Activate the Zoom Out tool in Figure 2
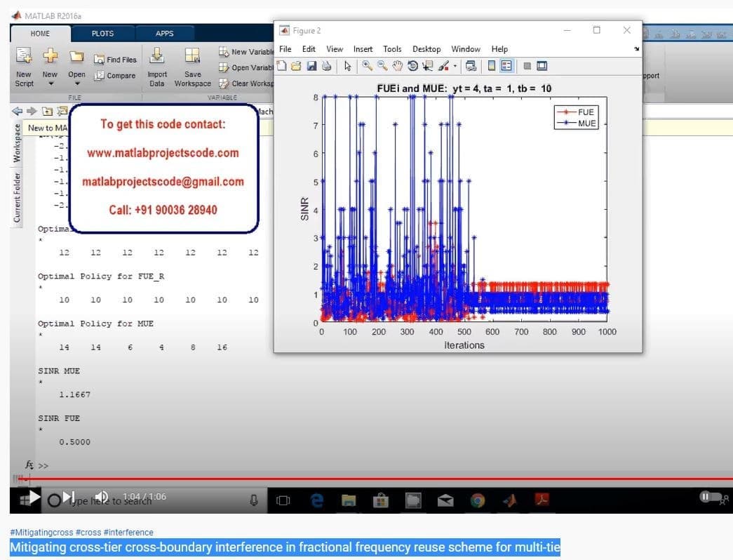This screenshot has width=733, height=560. pos(382,66)
